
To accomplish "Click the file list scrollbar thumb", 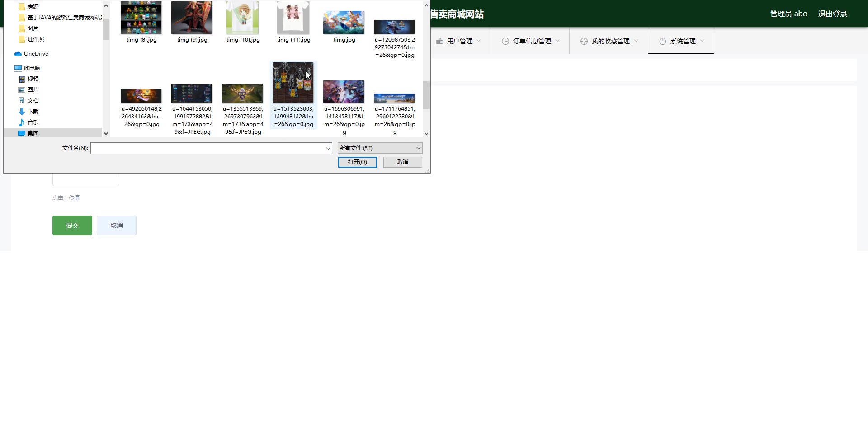I will [426, 95].
